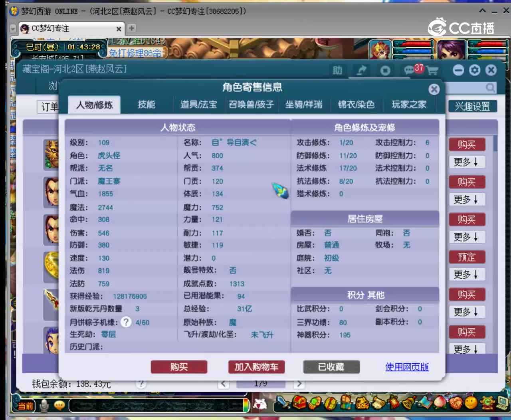Image resolution: width=511 pixels, height=420 pixels.
Task: Click the CC logo icon top right
Action: [x=437, y=27]
